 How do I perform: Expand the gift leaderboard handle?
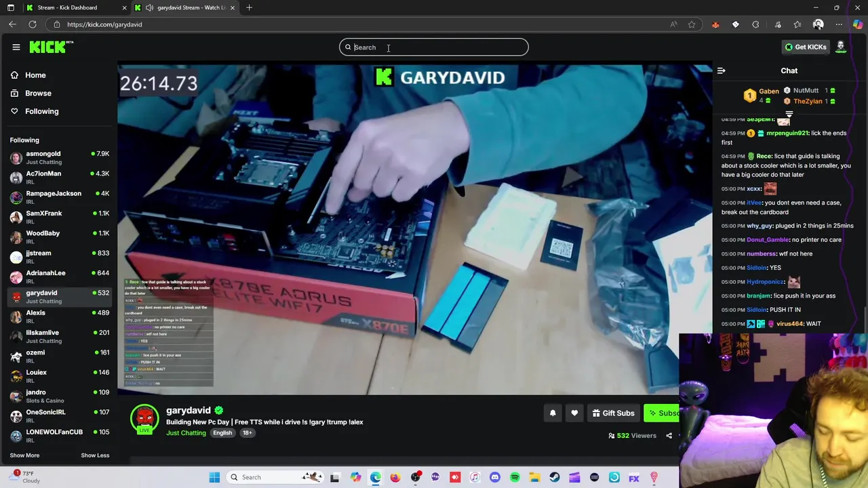(789, 113)
